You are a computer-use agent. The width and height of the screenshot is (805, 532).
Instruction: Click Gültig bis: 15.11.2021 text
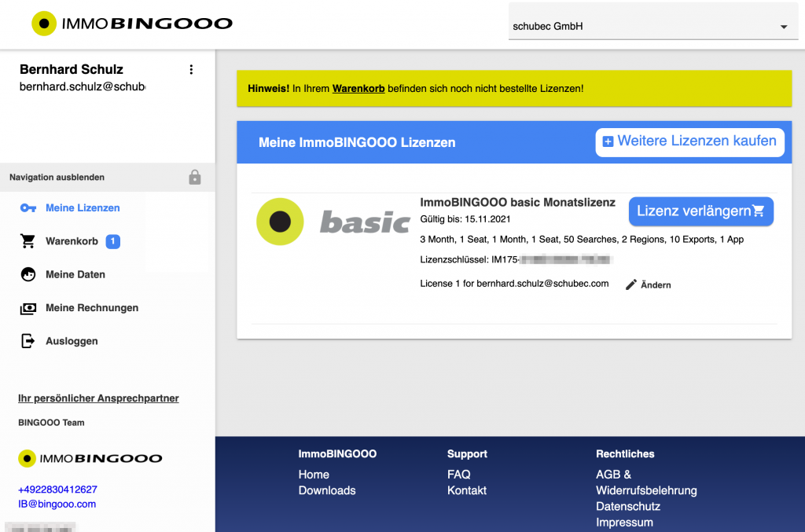pos(465,219)
